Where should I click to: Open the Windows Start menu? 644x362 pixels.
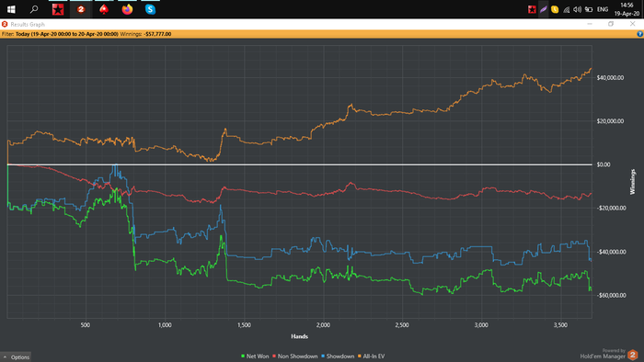pos(11,9)
